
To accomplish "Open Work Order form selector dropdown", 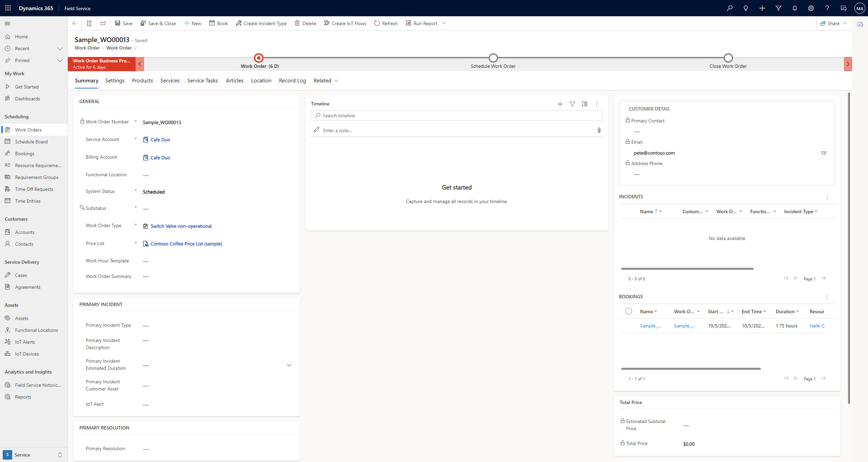I will point(121,48).
